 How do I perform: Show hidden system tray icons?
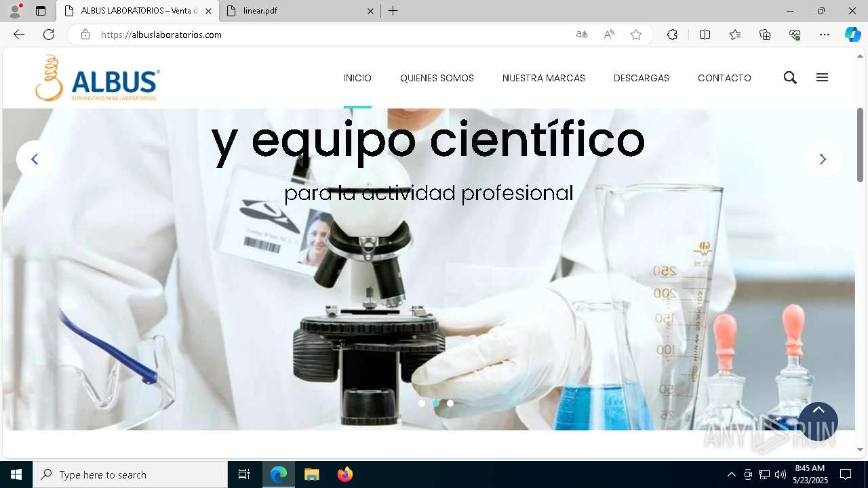pos(731,474)
